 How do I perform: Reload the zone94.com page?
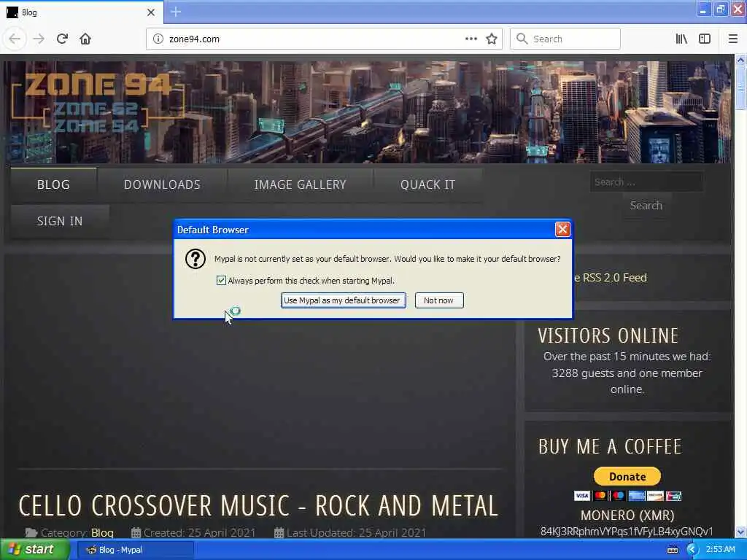[62, 39]
